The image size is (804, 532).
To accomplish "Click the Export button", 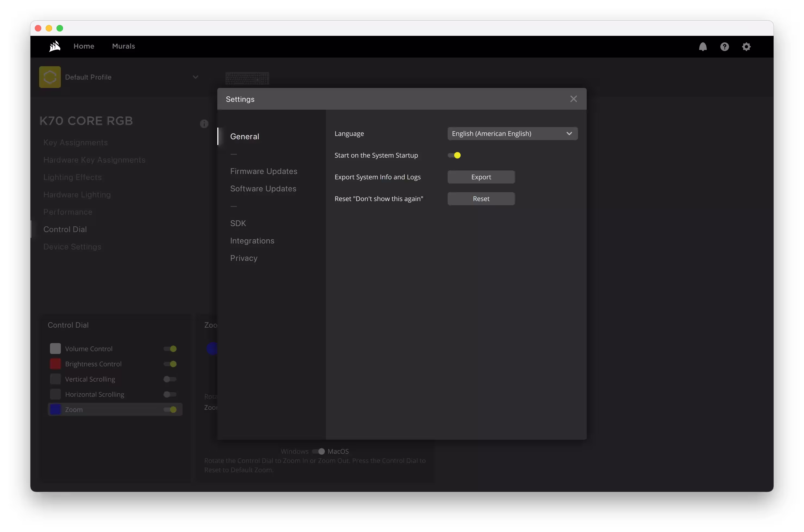I will tap(481, 177).
